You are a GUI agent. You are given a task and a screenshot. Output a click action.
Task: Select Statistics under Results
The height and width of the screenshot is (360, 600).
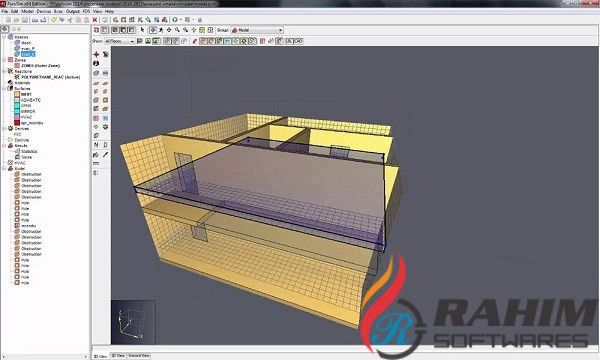(x=29, y=151)
